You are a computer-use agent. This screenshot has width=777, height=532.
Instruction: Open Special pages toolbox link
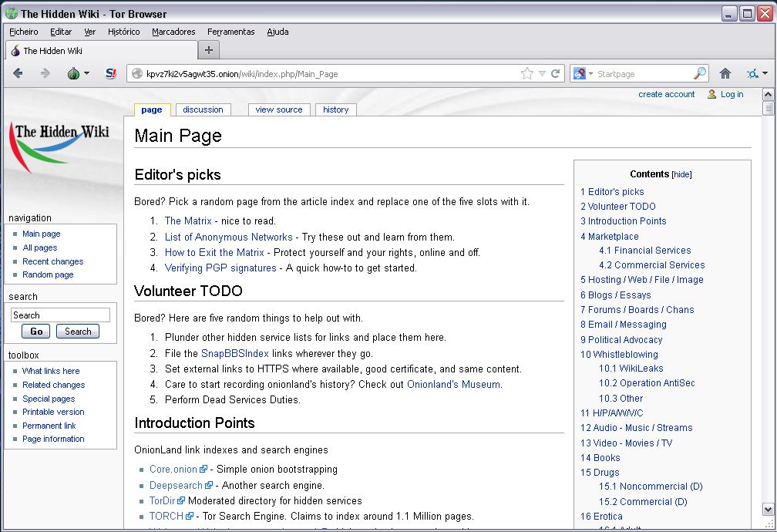(49, 399)
